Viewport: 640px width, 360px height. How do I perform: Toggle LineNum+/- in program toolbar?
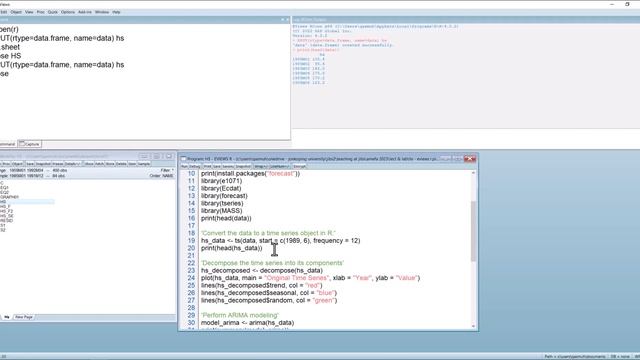pyautogui.click(x=279, y=167)
